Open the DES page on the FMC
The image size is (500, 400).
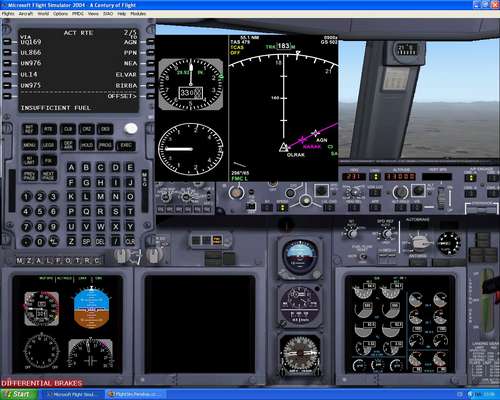[105, 129]
